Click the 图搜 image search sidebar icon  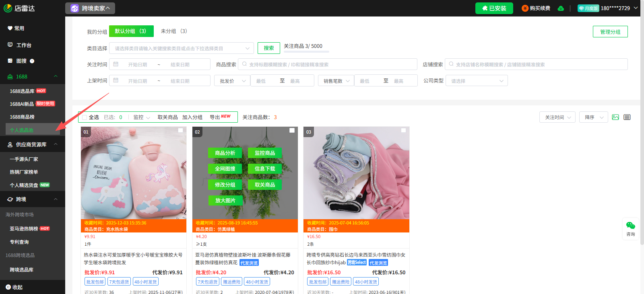pyautogui.click(x=10, y=61)
